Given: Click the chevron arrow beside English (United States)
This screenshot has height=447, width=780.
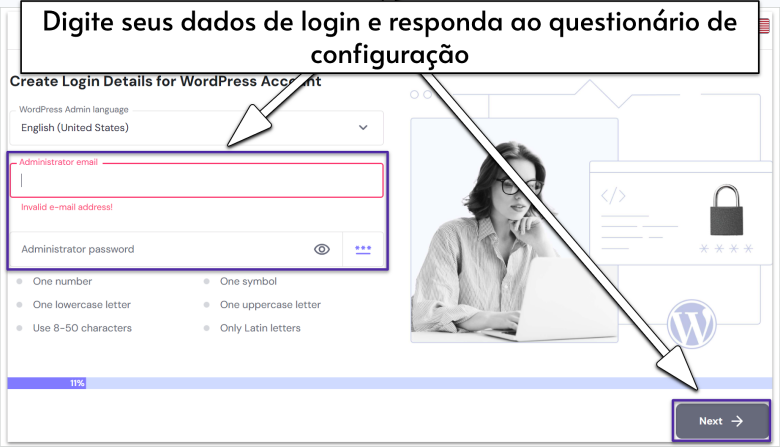Looking at the screenshot, I should click(363, 128).
